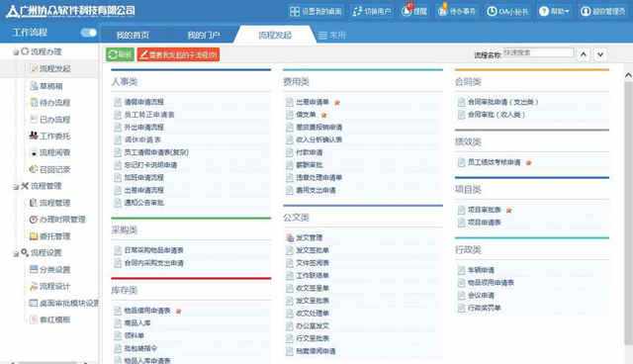Open the 日常采购物品申请表 entry
Viewport: 633px width, 364px height.
point(154,250)
